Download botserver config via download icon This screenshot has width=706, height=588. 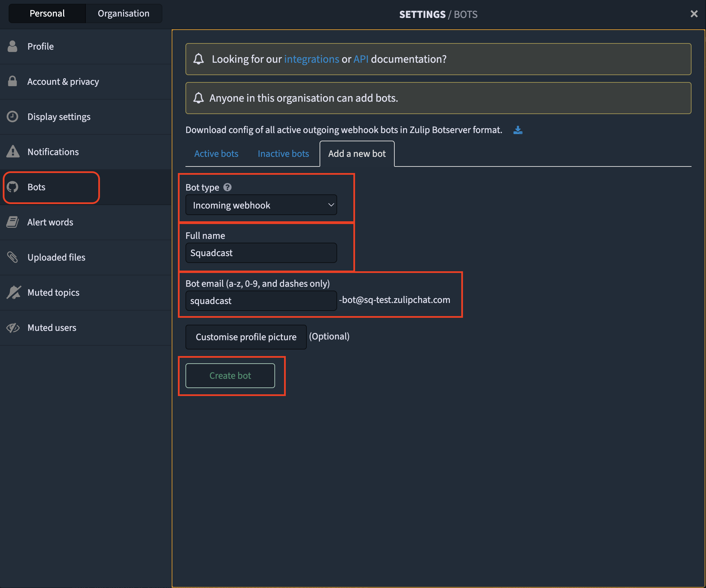518,130
